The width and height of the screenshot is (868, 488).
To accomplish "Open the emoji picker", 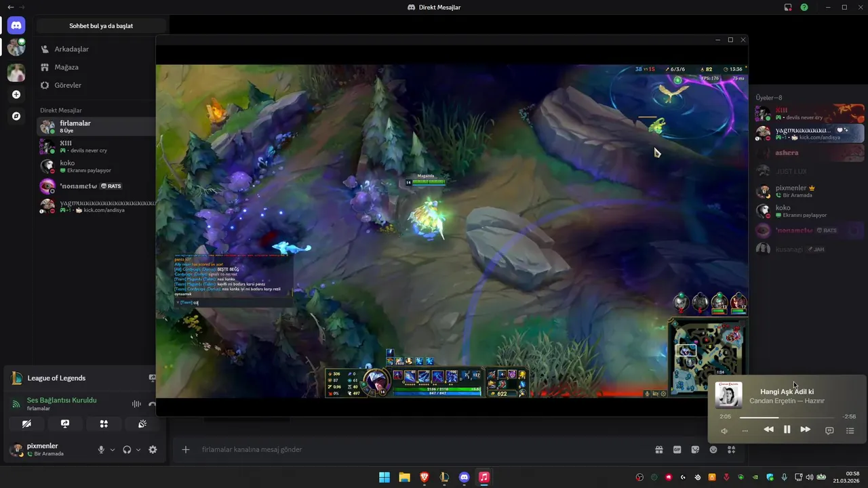I will tap(713, 449).
